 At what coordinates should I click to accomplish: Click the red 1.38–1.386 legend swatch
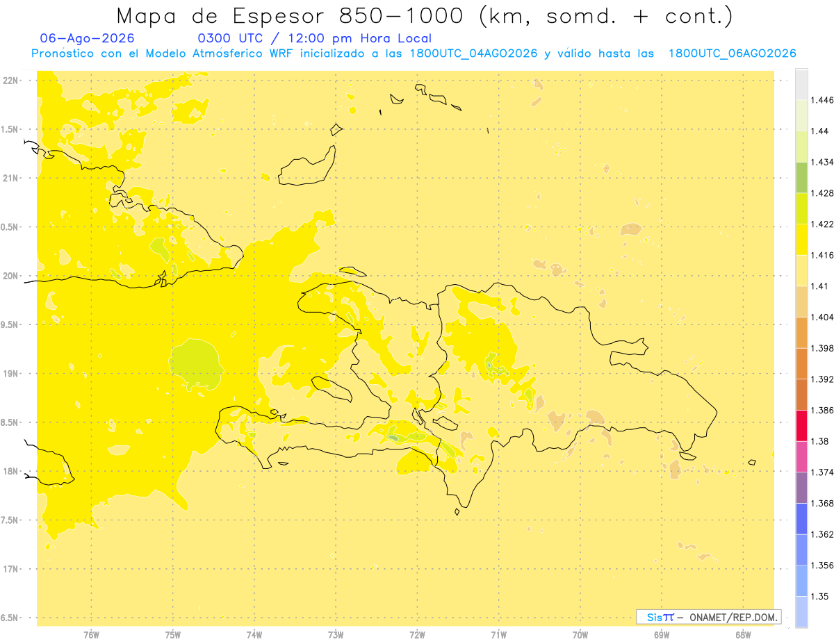(801, 426)
